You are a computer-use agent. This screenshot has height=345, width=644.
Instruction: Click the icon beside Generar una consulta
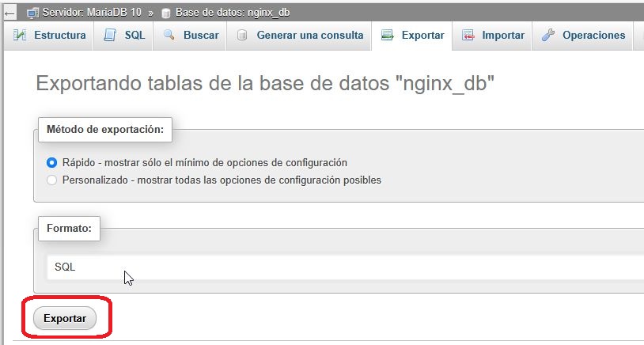click(x=242, y=36)
